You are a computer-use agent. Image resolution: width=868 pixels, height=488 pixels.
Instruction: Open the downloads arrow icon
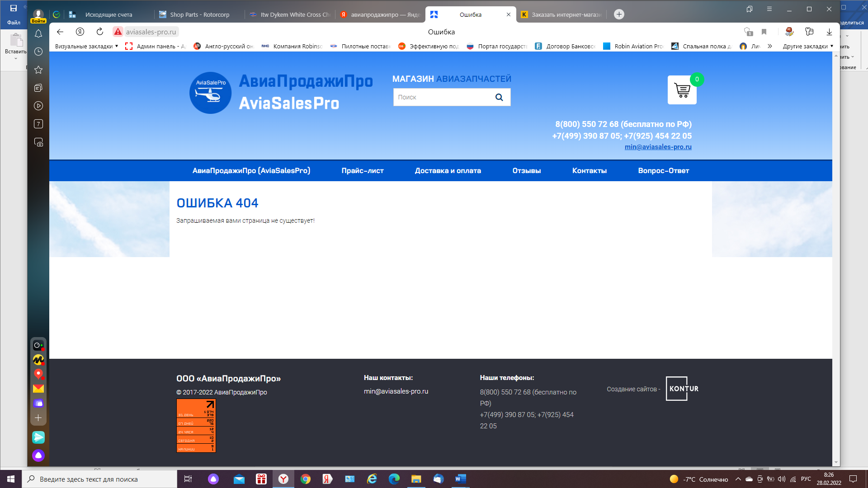tap(829, 32)
